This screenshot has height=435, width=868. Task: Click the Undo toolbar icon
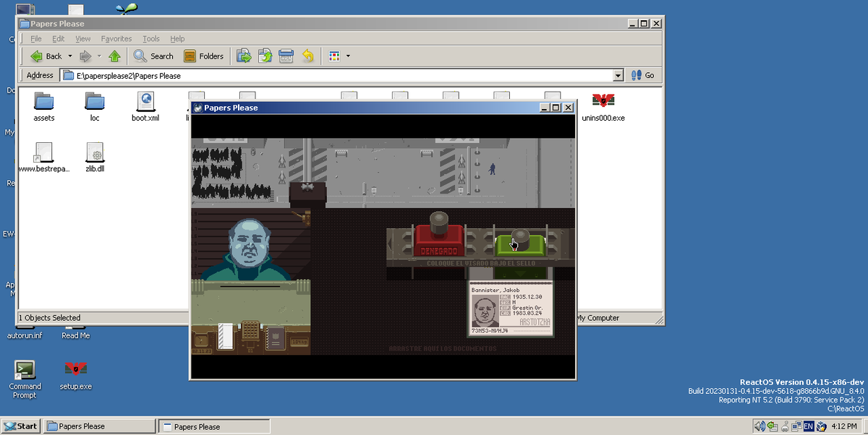pos(307,56)
